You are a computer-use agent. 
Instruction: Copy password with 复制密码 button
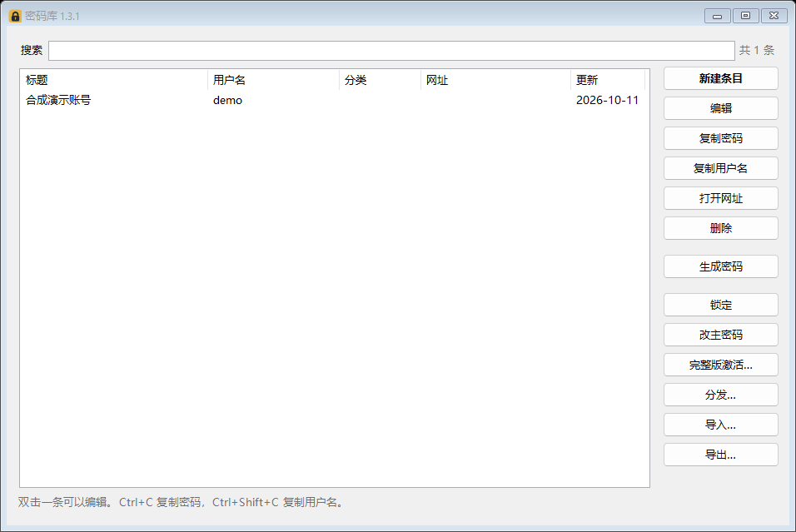720,138
